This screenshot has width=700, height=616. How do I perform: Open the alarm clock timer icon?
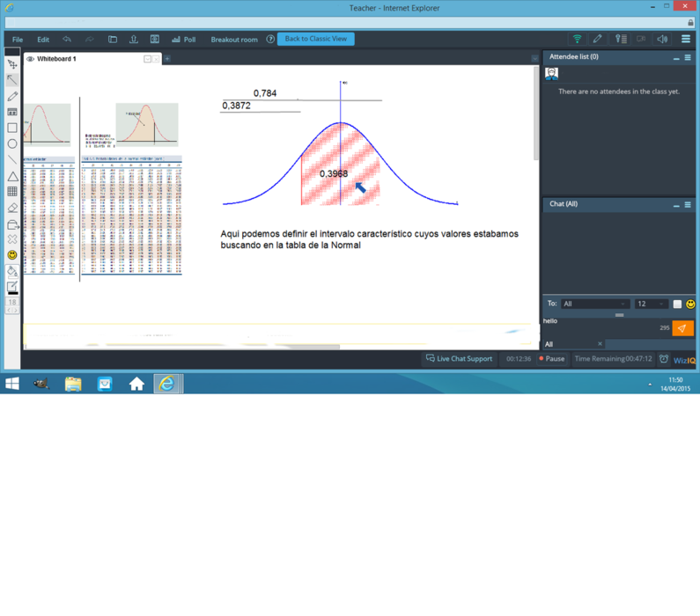click(664, 359)
